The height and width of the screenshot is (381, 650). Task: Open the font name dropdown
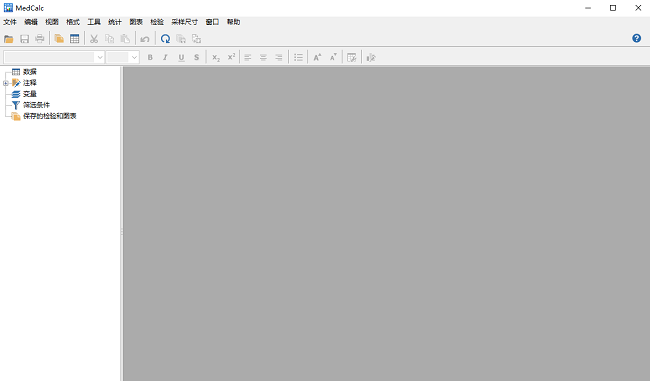[x=99, y=57]
